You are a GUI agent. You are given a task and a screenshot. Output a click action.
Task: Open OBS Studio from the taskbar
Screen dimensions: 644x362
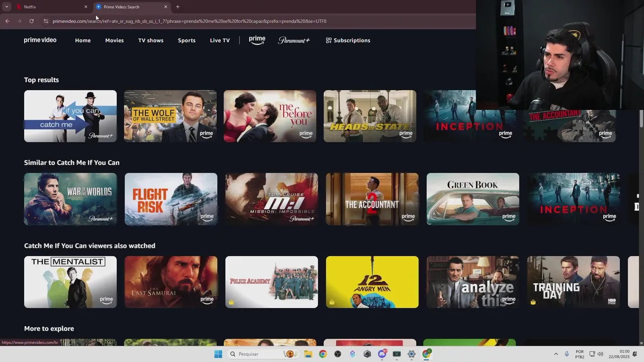pyautogui.click(x=338, y=354)
